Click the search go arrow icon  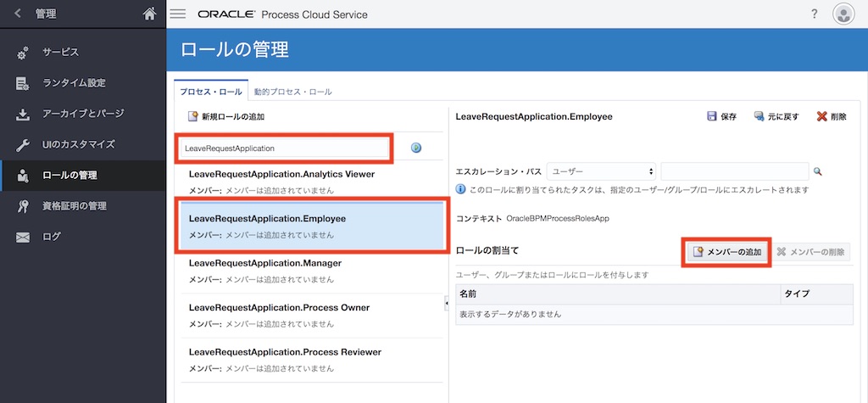click(416, 148)
